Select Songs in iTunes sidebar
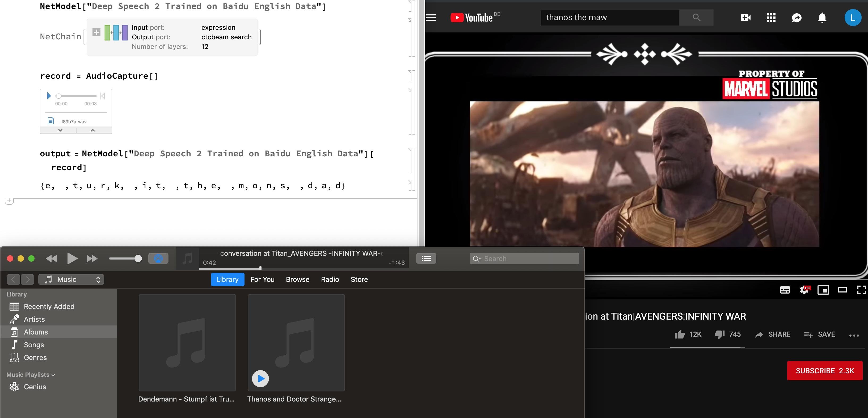Screen dimensions: 868x418 [59, 345]
